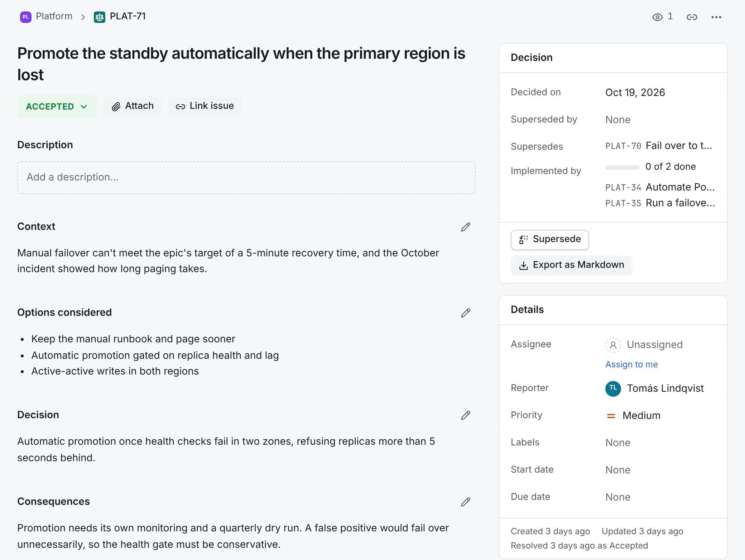Viewport: 745px width, 560px height.
Task: Click 'Keep the manual runbook' bullet
Action: pyautogui.click(x=133, y=339)
